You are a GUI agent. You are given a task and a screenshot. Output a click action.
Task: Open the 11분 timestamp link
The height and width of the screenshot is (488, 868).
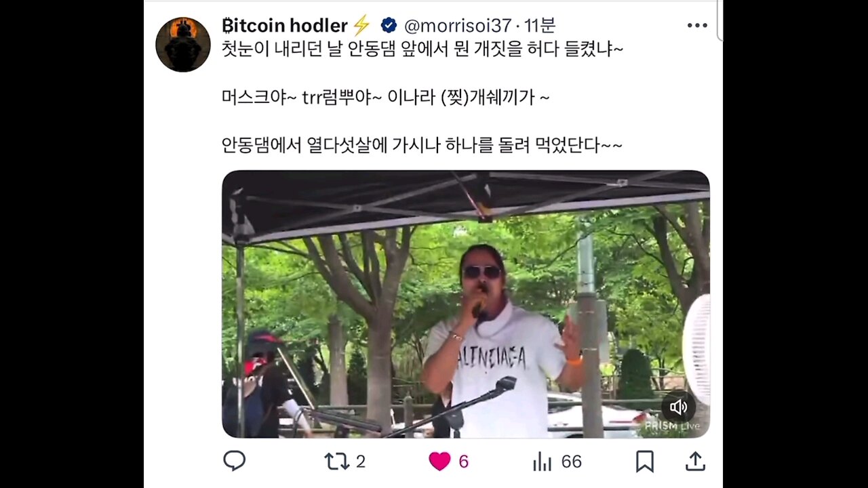(540, 26)
